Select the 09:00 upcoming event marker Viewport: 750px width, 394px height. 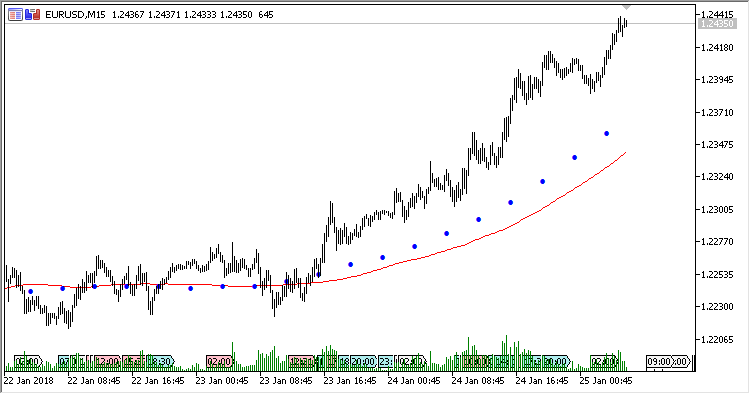coord(659,361)
